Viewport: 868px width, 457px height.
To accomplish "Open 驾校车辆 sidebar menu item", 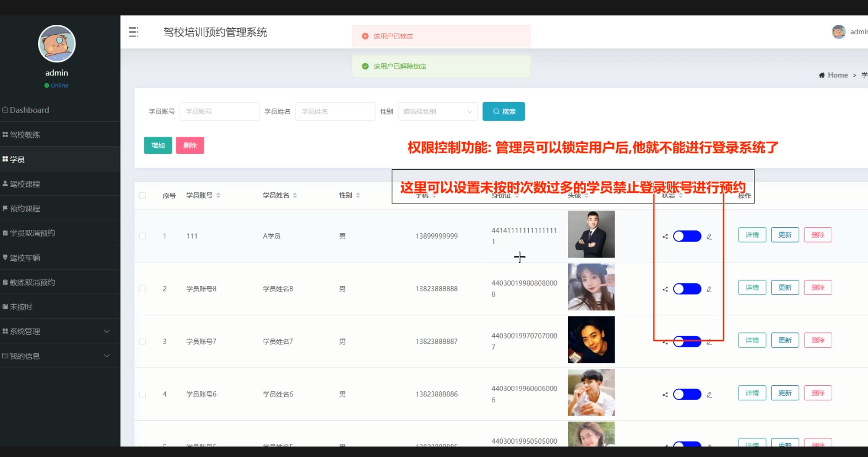I will coord(60,257).
